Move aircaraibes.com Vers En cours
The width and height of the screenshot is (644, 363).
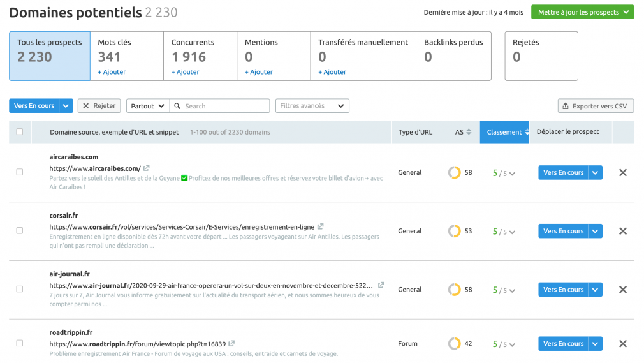563,173
